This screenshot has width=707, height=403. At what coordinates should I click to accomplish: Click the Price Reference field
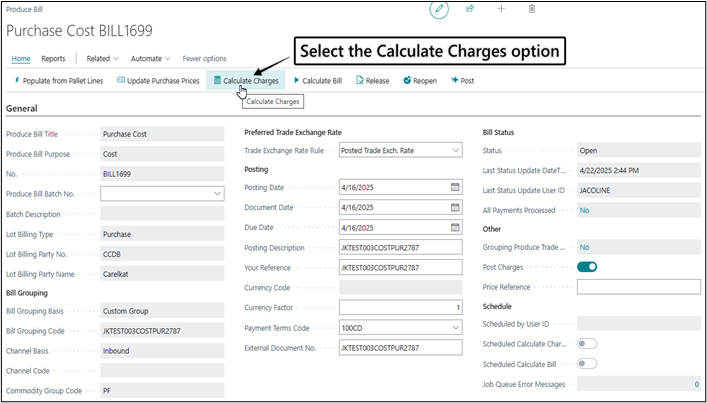[x=639, y=287]
